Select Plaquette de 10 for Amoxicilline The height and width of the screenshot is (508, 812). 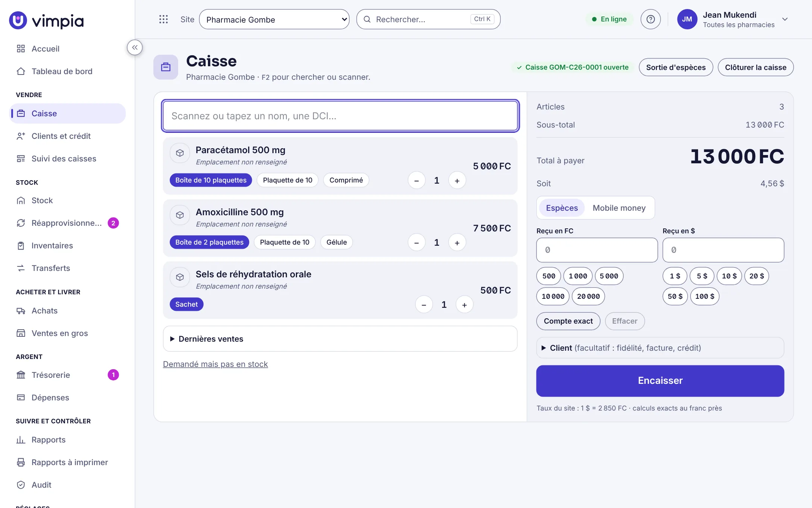(x=285, y=242)
